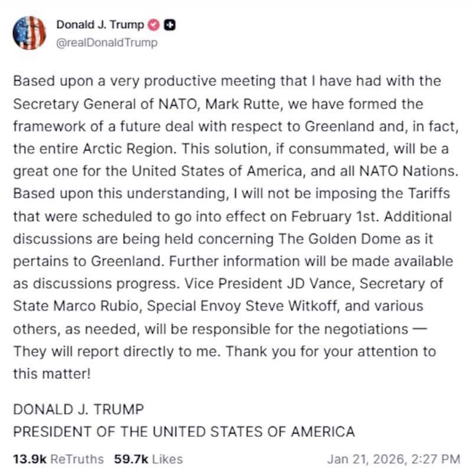This screenshot has width=472, height=476.
Task: Click Marco Rubio in the text
Action: 88,306
